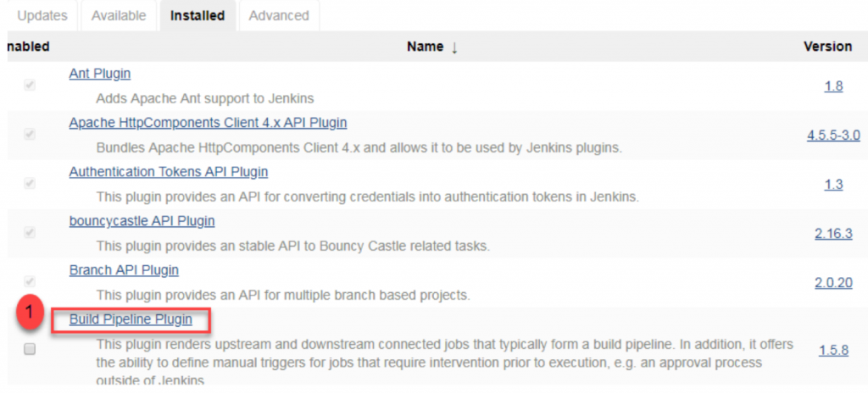The image size is (868, 393).
Task: Click version link 4.5.5-3.0
Action: pyautogui.click(x=833, y=136)
